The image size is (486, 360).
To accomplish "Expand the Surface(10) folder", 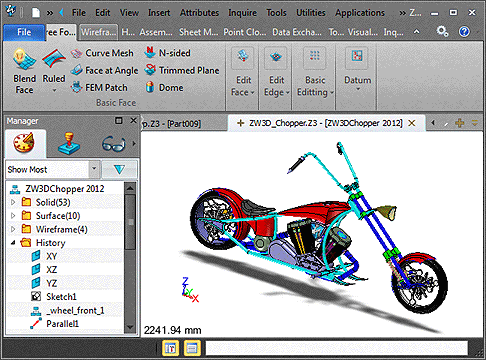I will click(13, 216).
